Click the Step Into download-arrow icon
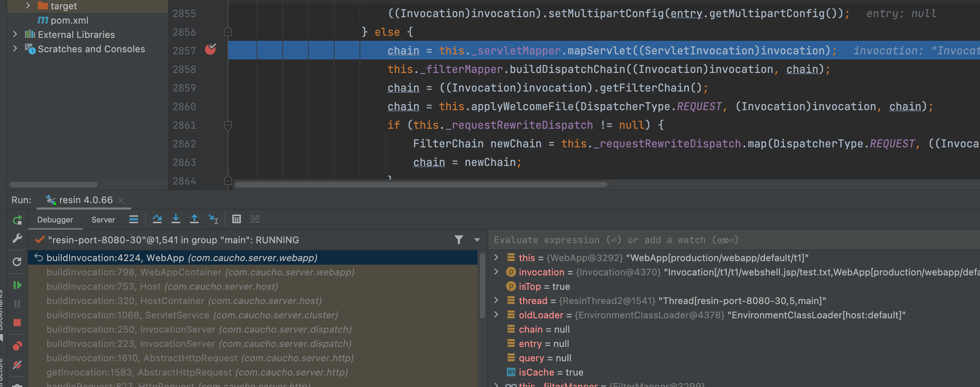 pyautogui.click(x=175, y=219)
